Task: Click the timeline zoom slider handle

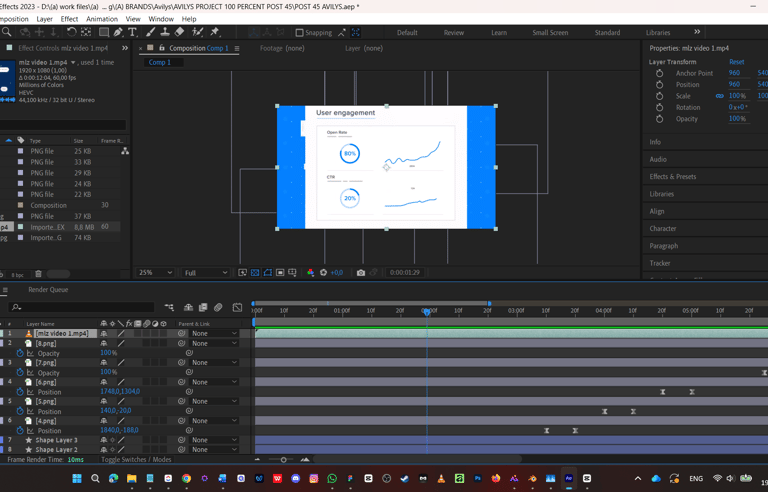Action: pyautogui.click(x=284, y=460)
